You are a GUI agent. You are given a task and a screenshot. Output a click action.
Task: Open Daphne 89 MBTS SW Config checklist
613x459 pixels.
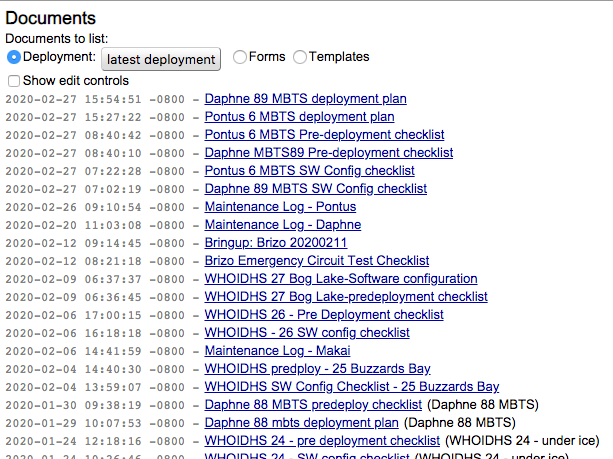[316, 189]
